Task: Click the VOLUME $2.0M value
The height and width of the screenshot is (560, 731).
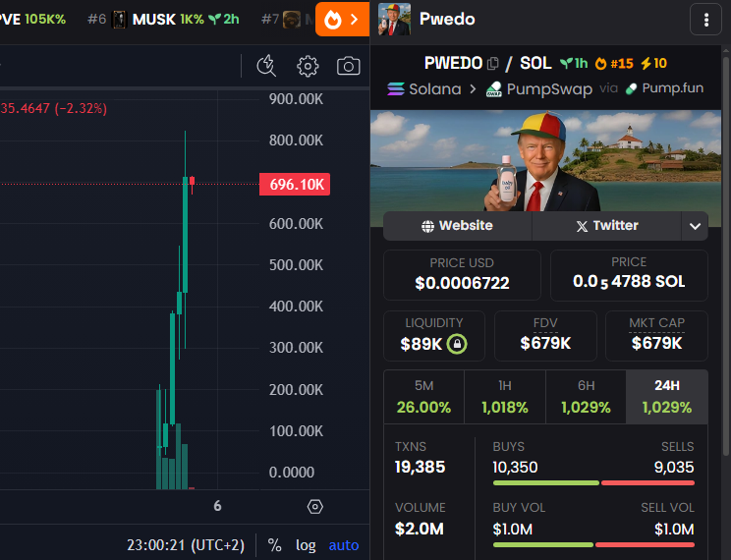Action: [420, 529]
